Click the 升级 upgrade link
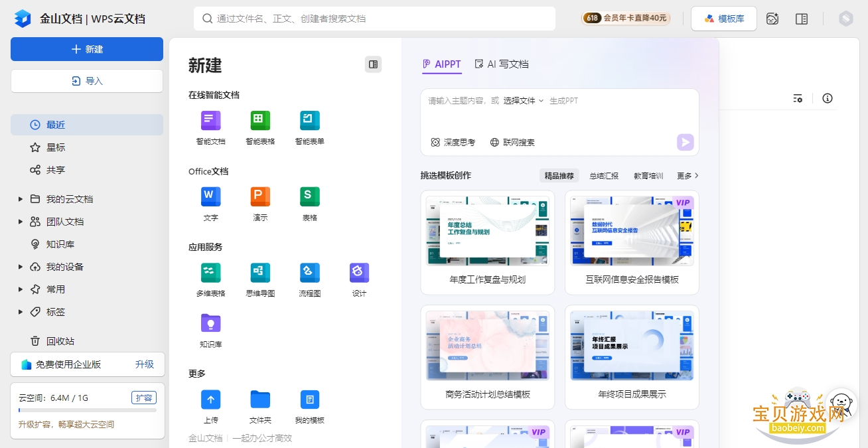The height and width of the screenshot is (448, 868). click(145, 364)
